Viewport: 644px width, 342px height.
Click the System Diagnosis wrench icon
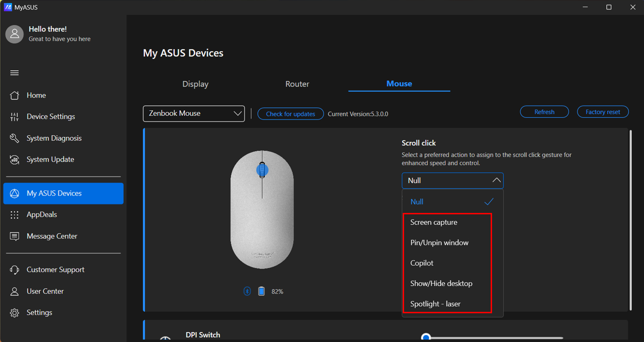point(15,138)
